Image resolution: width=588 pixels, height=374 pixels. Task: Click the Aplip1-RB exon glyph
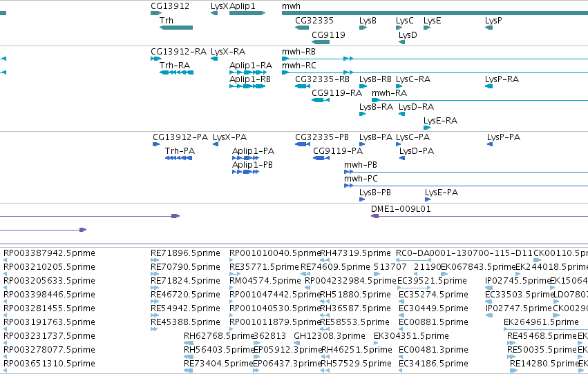tap(247, 86)
